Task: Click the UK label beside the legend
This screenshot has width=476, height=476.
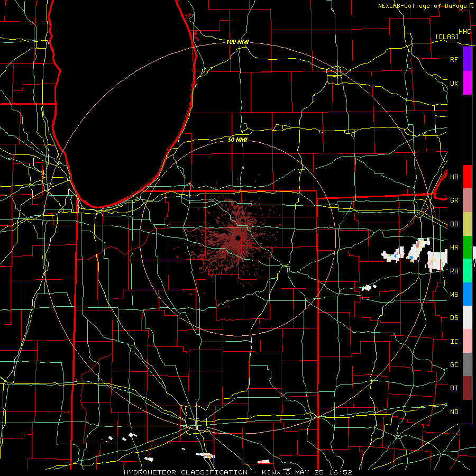Action: 454,83
